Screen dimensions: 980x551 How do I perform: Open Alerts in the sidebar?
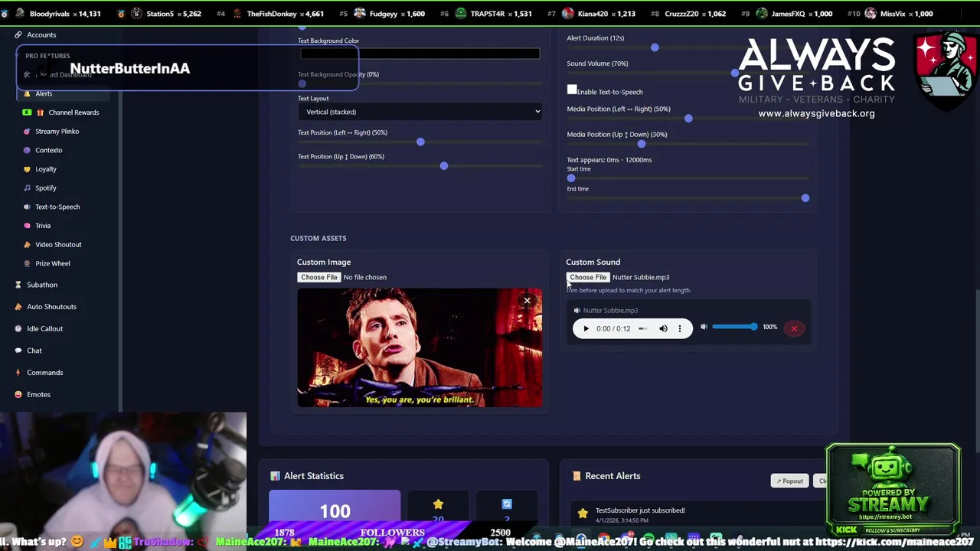[x=44, y=93]
